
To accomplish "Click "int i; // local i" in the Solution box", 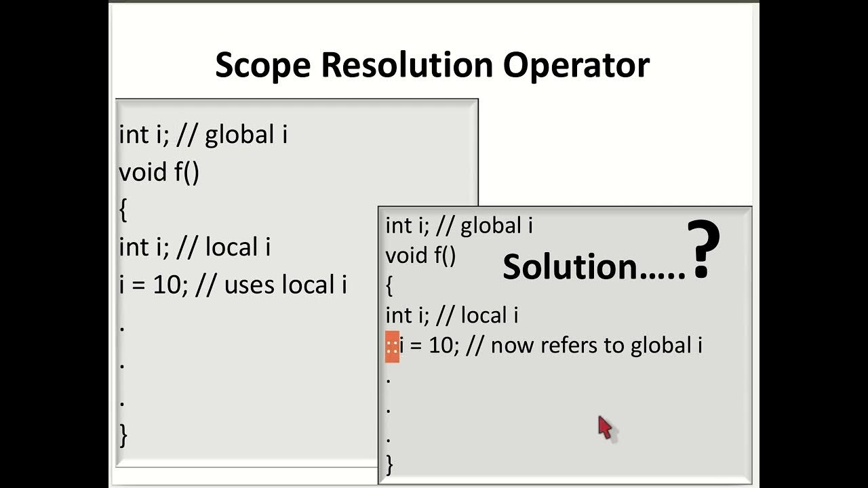I will [452, 315].
